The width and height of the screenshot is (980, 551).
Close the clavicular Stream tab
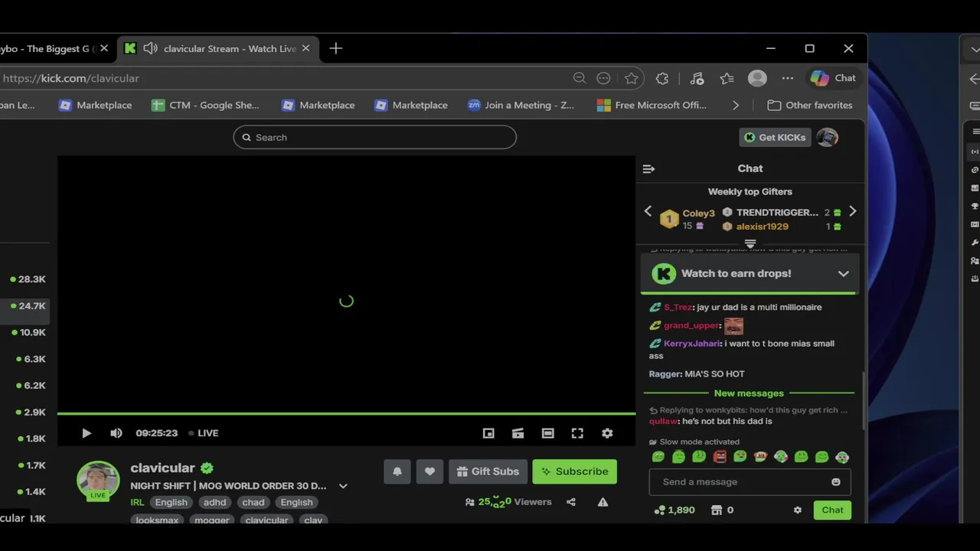[305, 48]
